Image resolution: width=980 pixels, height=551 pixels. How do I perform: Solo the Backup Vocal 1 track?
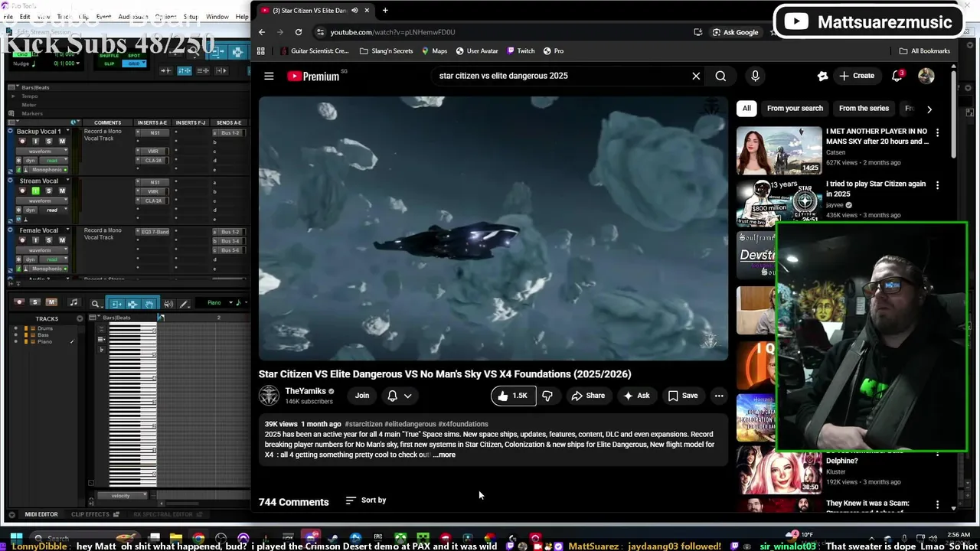49,141
